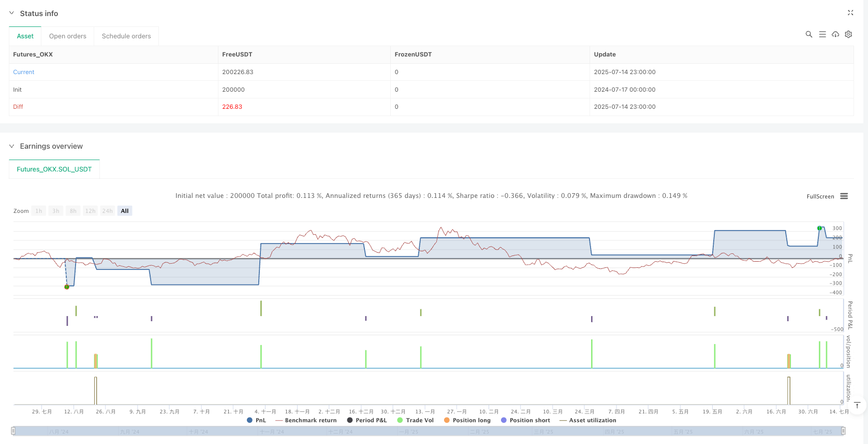Click the FullScreen chart button

(820, 197)
